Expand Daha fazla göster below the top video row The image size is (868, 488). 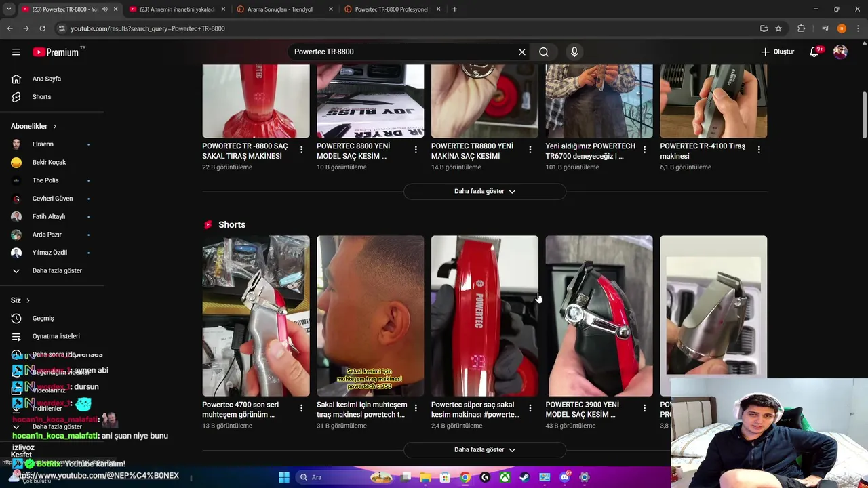(485, 191)
